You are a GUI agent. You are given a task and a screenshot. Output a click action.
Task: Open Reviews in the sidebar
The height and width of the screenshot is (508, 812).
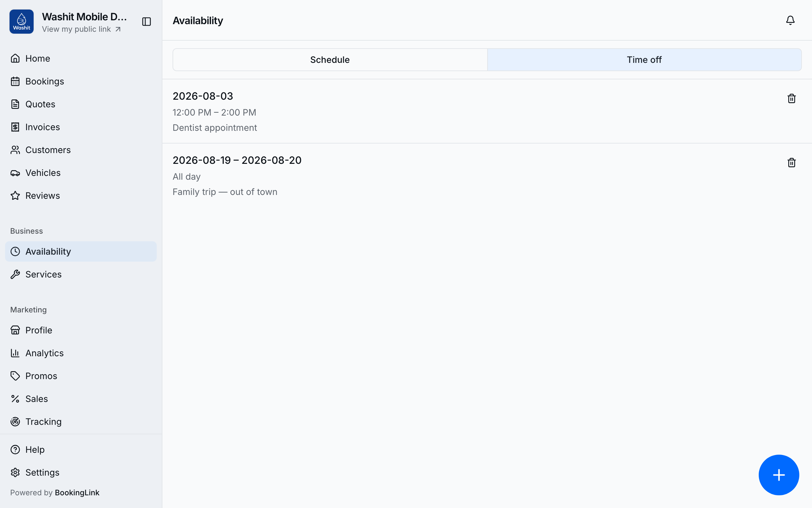(81, 196)
